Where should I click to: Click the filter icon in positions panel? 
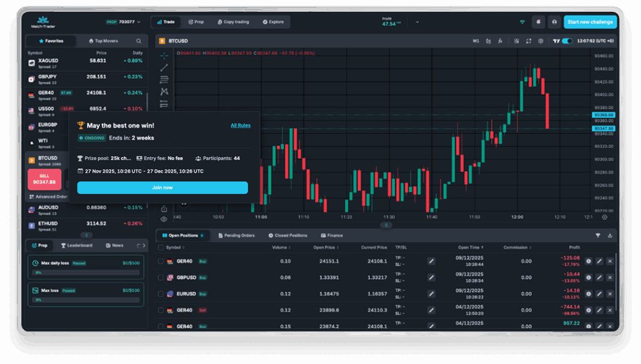598,235
